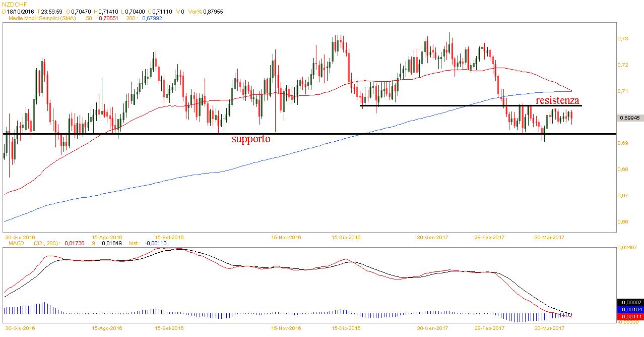
Task: Select the red 'resistenza' annotation text
Action: point(557,100)
